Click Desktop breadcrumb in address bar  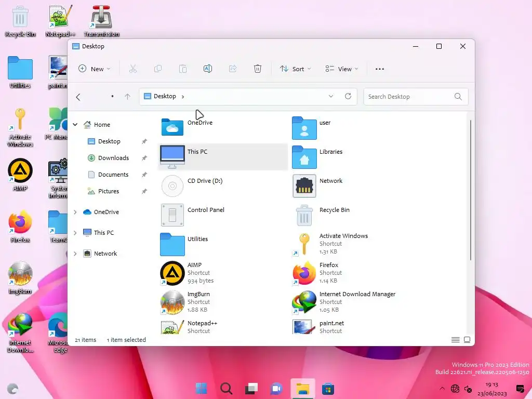165,96
